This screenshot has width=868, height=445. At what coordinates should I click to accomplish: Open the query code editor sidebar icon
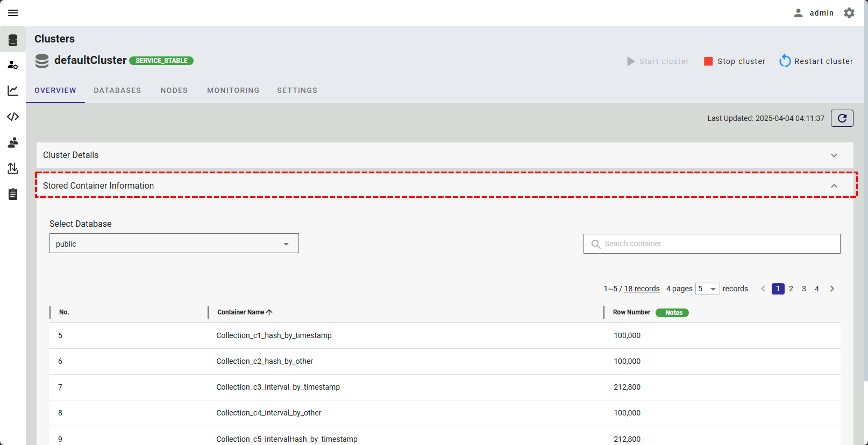coord(13,117)
